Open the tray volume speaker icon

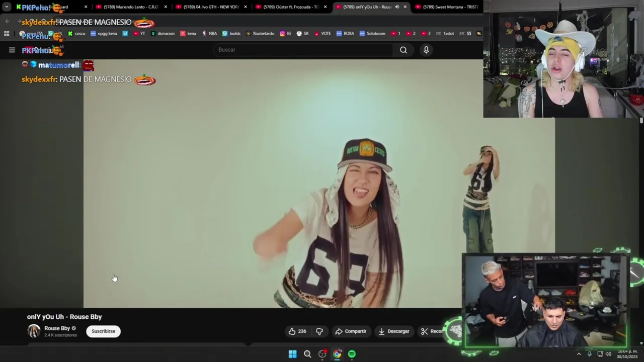(x=608, y=354)
